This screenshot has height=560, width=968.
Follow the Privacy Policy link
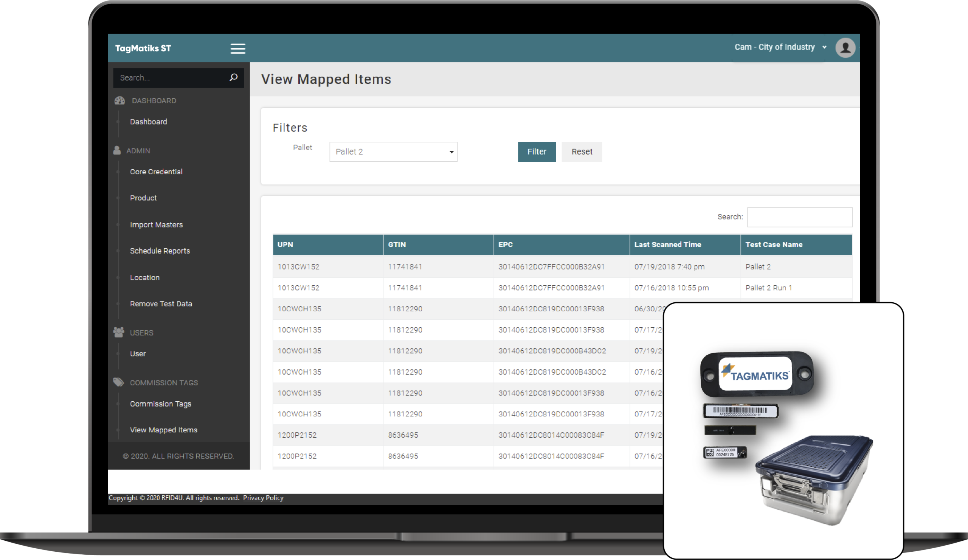pyautogui.click(x=263, y=498)
